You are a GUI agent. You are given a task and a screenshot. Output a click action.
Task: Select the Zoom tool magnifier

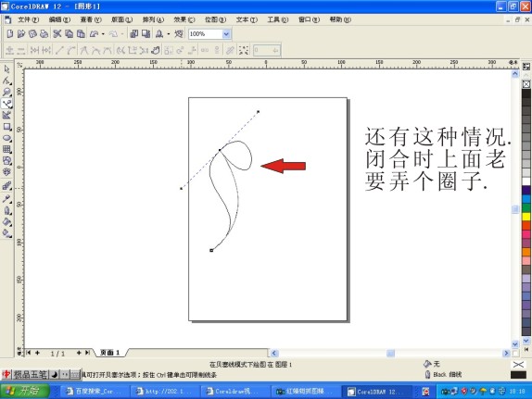click(x=6, y=92)
